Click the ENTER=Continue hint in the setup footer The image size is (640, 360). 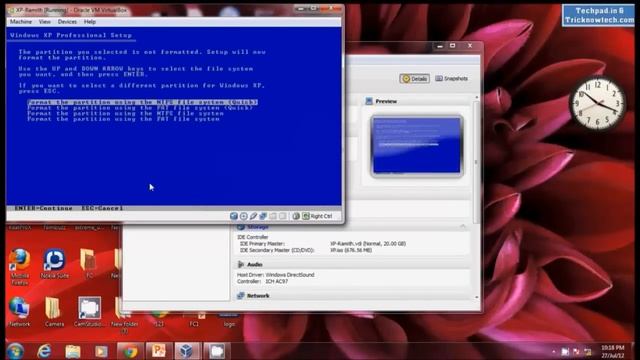43,208
